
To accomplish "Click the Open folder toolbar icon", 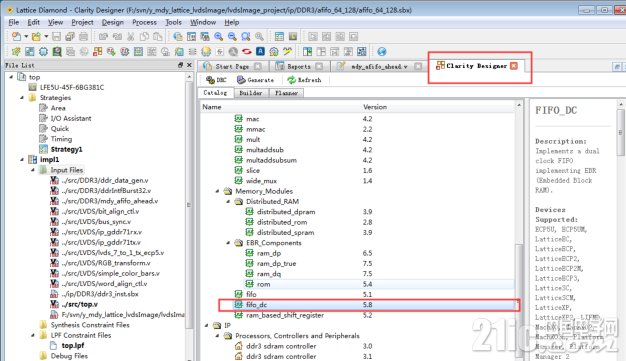I will tap(36, 37).
